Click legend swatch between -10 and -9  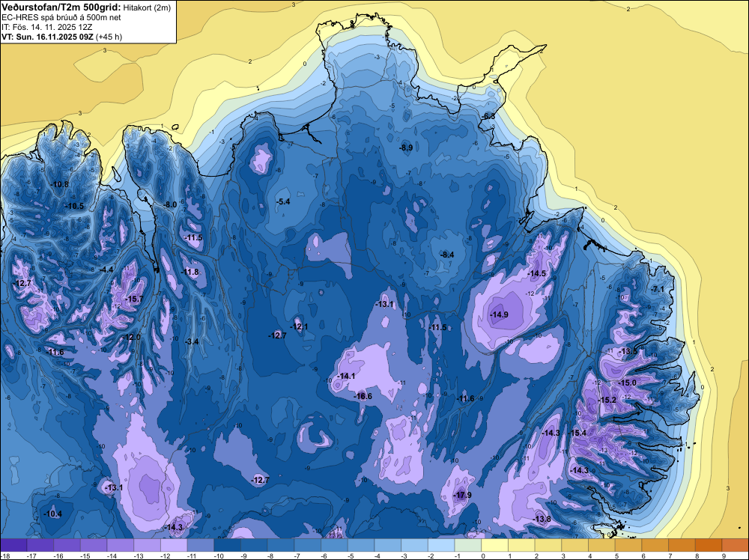pyautogui.click(x=228, y=545)
